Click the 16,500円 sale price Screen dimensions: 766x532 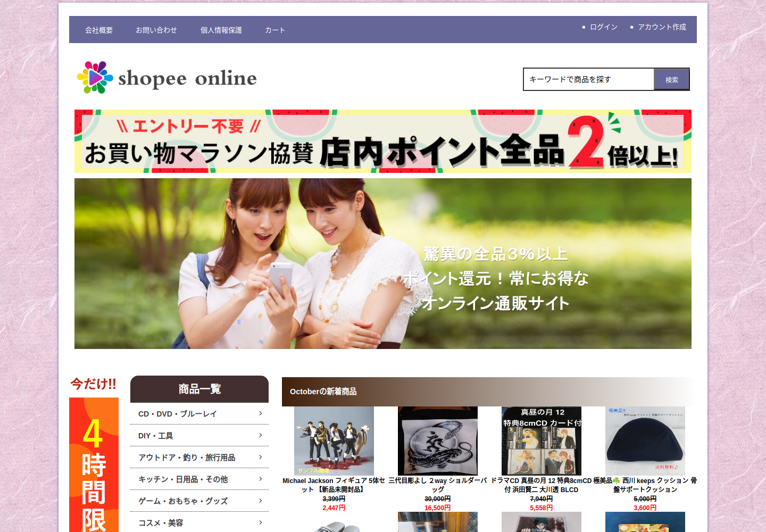click(438, 508)
